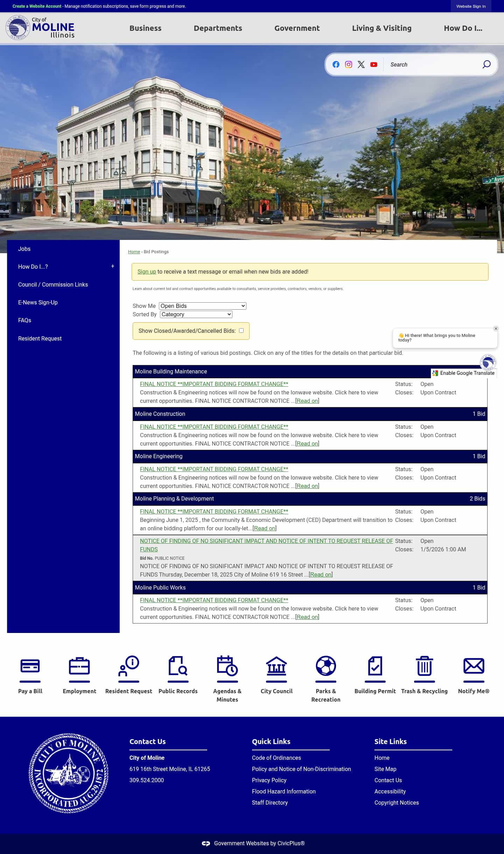Click the 309.524.2000 phone number
The width and height of the screenshot is (504, 854).
[x=147, y=780]
